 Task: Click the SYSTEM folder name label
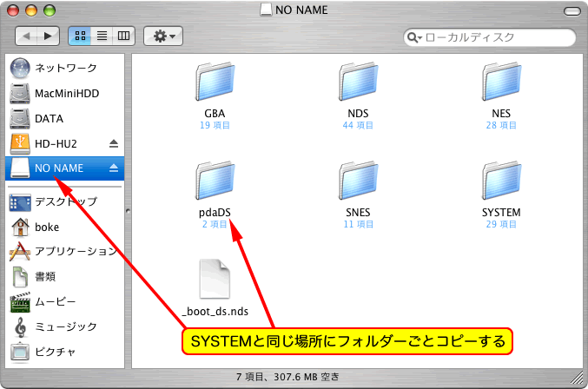coord(501,213)
